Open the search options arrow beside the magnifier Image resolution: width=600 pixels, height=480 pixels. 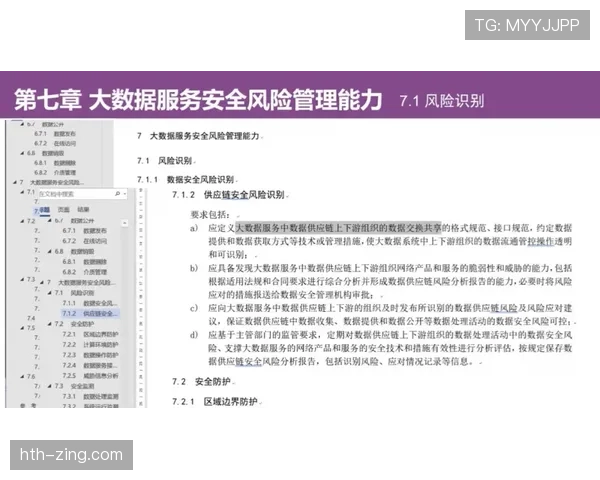point(124,194)
